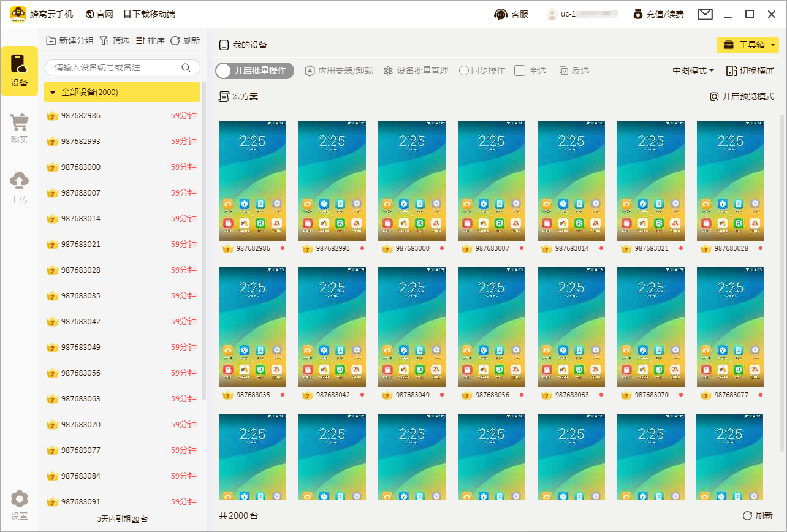The height and width of the screenshot is (532, 787).
Task: Click crown icon below thumbnail 987683007
Action: coord(466,249)
